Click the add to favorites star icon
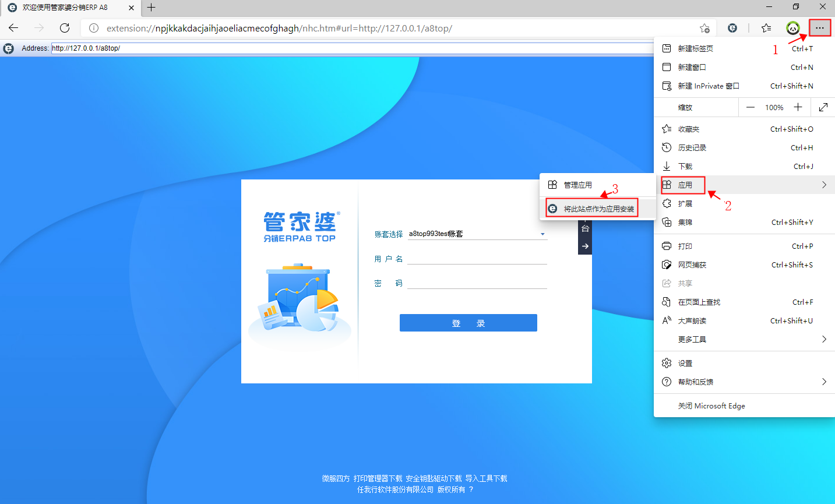Screen dimensions: 835x504 point(704,28)
